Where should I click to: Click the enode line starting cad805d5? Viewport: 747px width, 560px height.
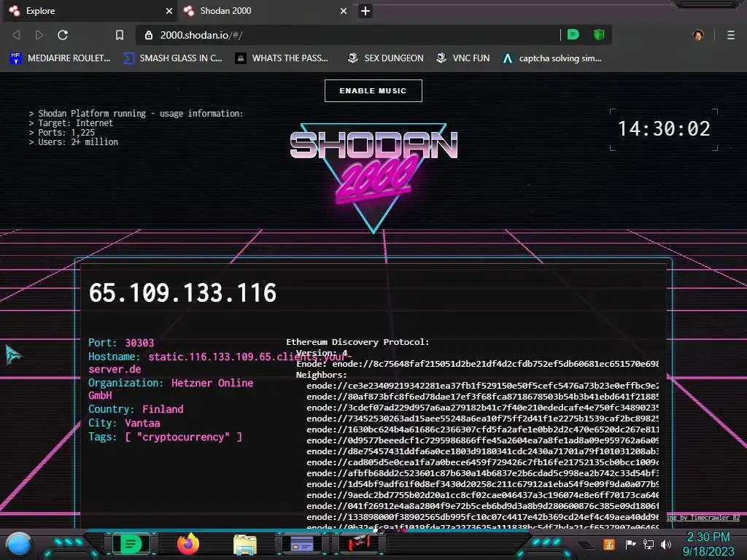coord(483,462)
